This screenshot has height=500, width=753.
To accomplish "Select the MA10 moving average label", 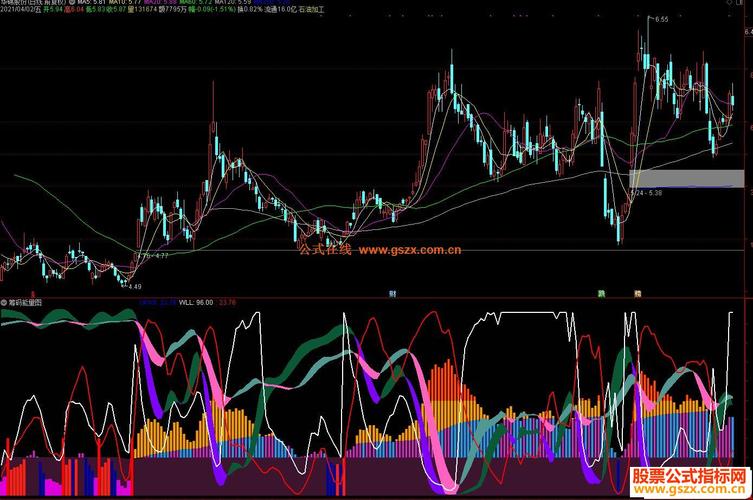I will pyautogui.click(x=125, y=2).
